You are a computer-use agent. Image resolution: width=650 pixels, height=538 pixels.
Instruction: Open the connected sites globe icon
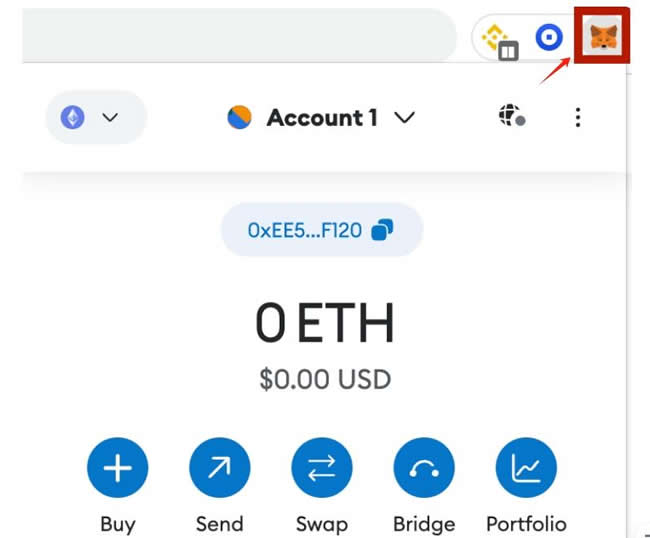(x=511, y=117)
